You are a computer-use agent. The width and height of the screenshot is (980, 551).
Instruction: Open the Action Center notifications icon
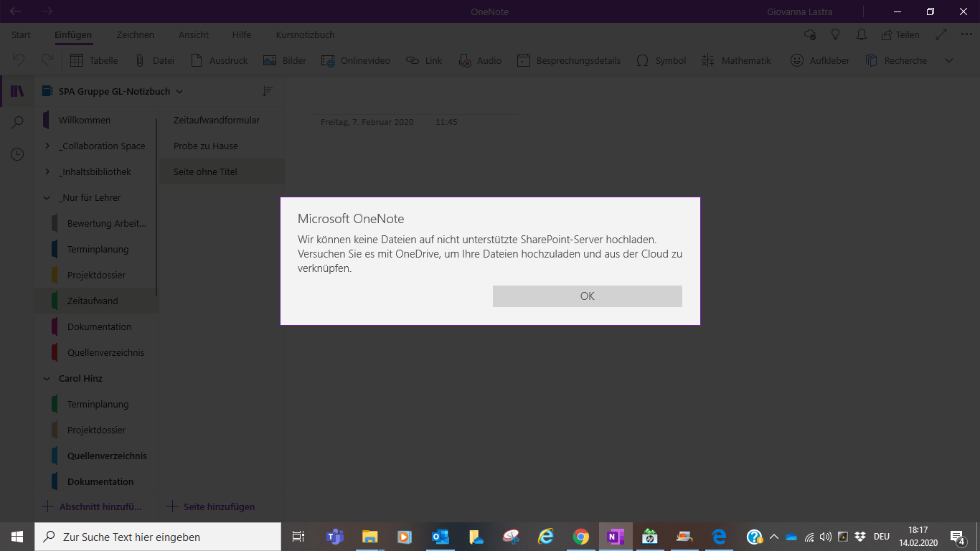click(x=958, y=537)
